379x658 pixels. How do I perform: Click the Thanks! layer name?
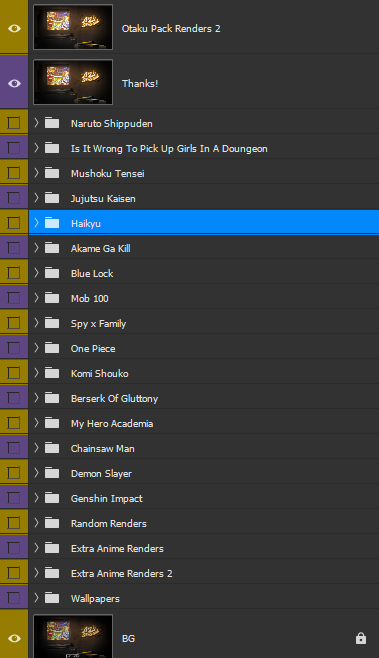click(140, 83)
